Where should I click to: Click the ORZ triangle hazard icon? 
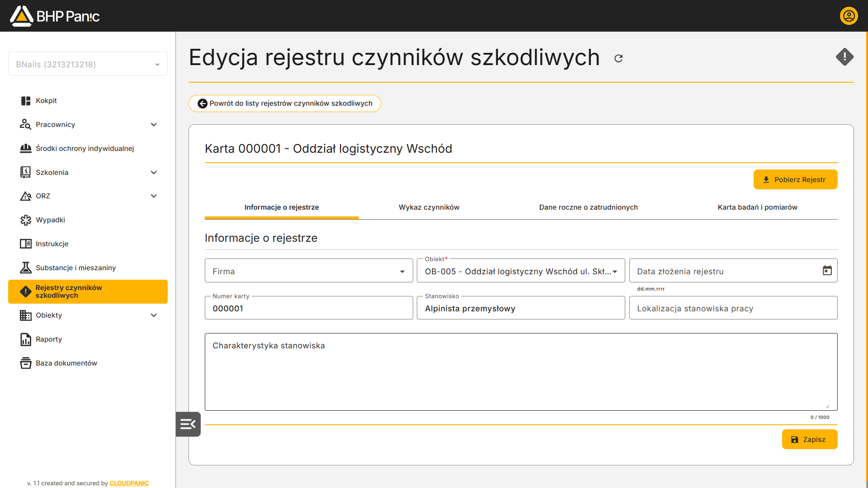(26, 196)
